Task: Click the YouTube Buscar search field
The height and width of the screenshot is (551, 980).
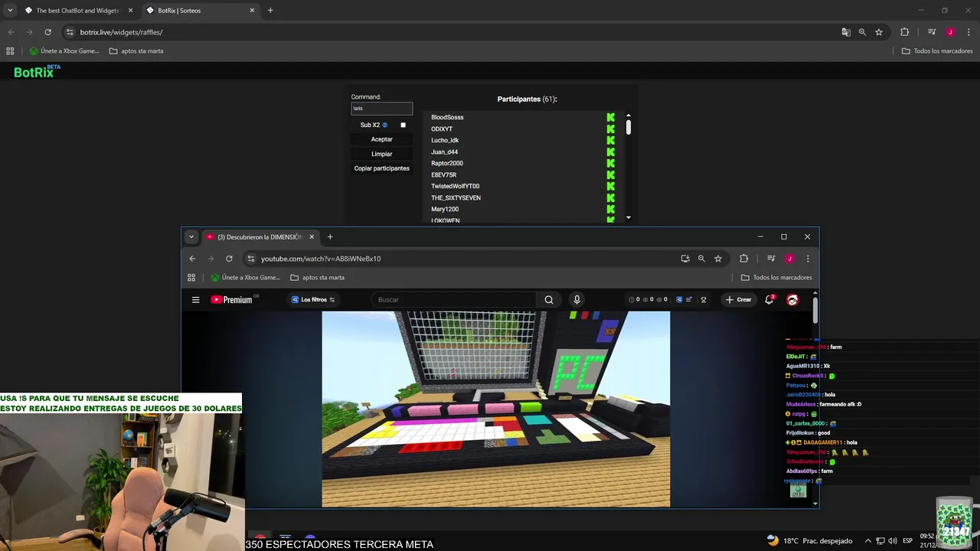Action: click(x=453, y=300)
